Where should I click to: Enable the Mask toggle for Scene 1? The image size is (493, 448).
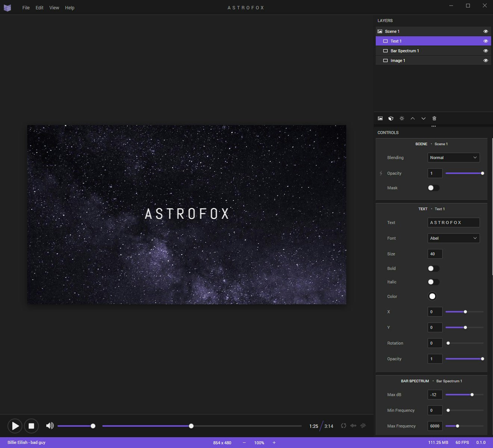[x=433, y=188]
